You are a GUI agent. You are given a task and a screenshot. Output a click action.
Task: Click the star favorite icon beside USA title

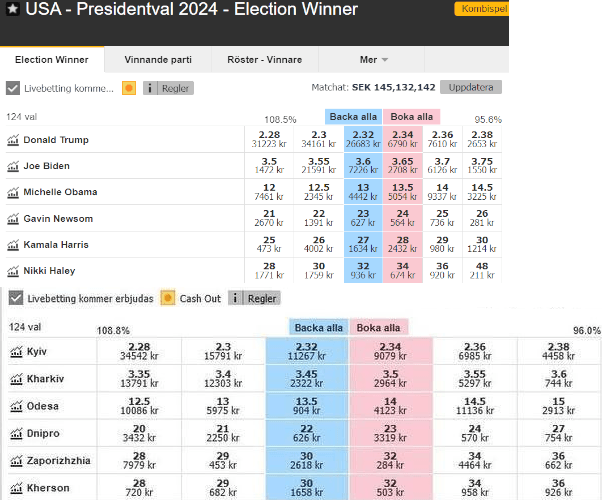(x=13, y=9)
